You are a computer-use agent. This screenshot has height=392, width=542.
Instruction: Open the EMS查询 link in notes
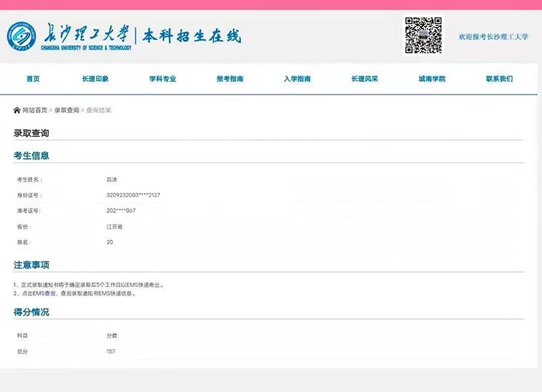click(x=44, y=293)
